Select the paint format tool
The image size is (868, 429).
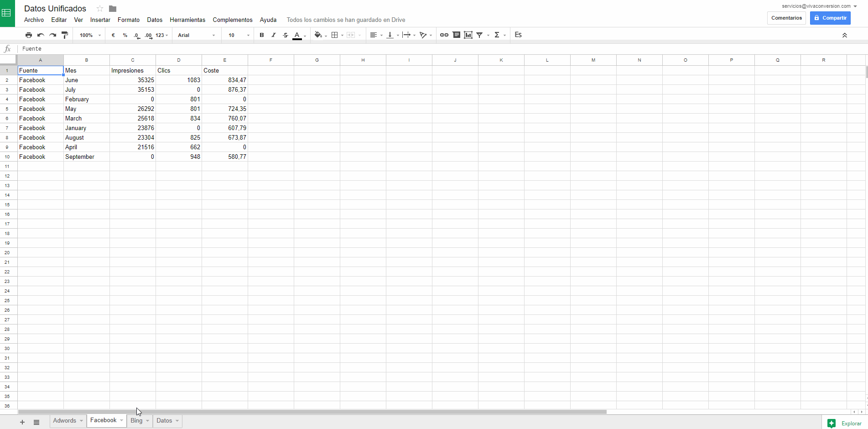pyautogui.click(x=65, y=35)
